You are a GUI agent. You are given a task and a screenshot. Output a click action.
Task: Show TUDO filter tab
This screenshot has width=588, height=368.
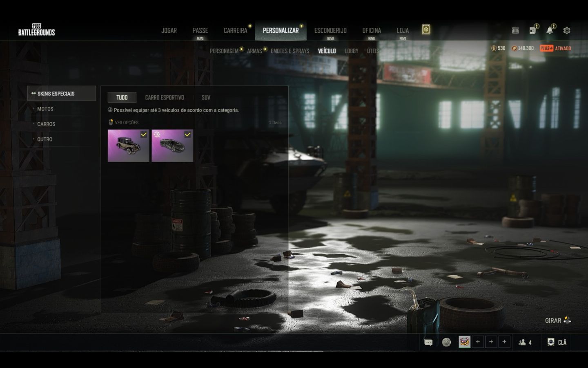click(122, 97)
